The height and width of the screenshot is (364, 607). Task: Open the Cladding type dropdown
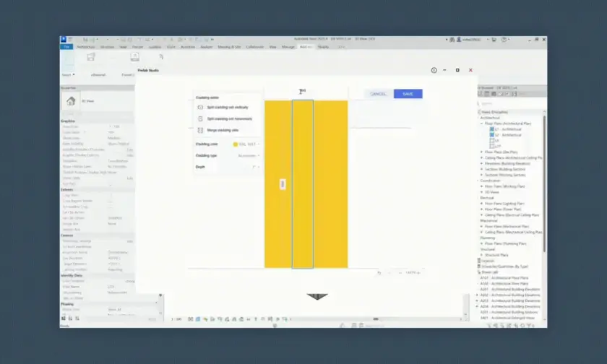tap(249, 155)
